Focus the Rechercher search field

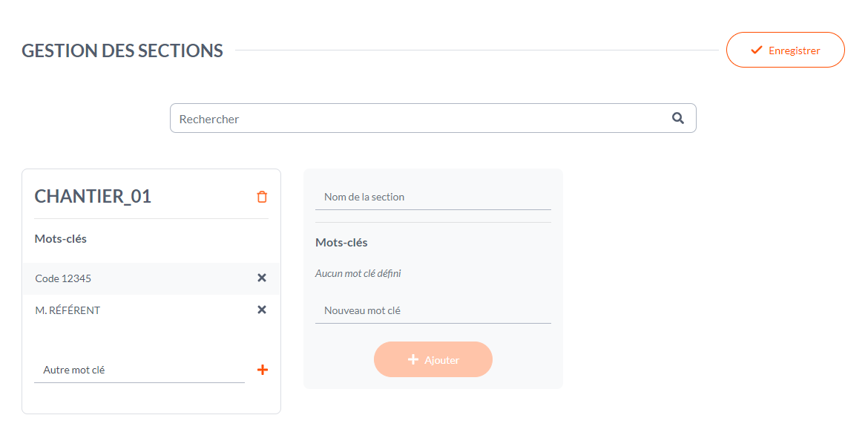click(433, 118)
